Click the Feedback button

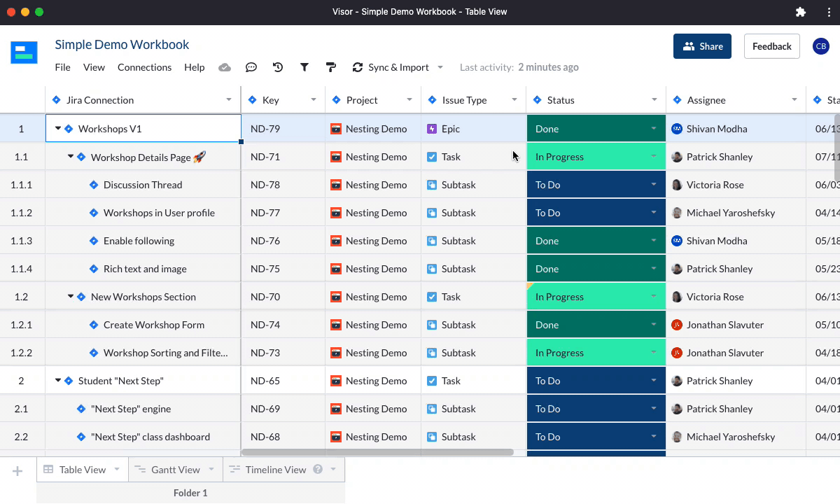pyautogui.click(x=771, y=46)
